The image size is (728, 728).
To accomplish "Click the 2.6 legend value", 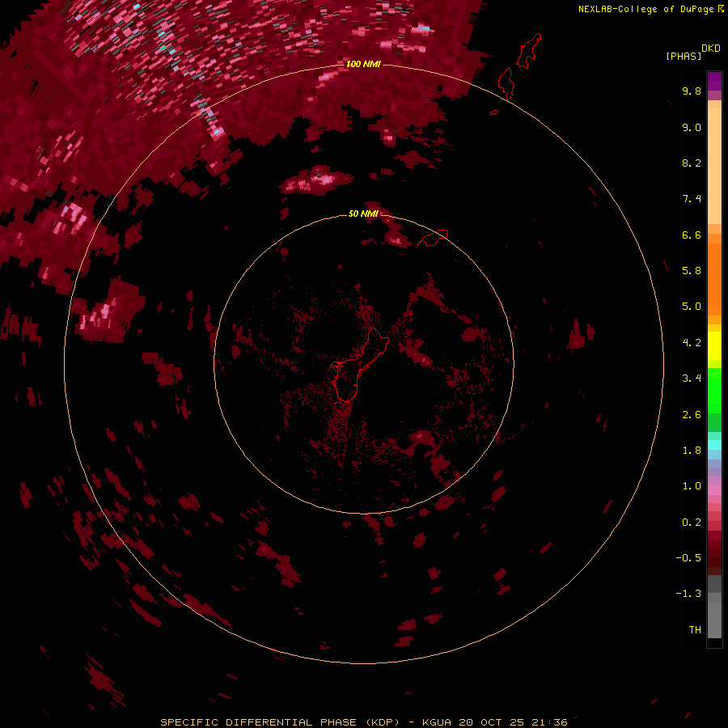I will tap(692, 415).
